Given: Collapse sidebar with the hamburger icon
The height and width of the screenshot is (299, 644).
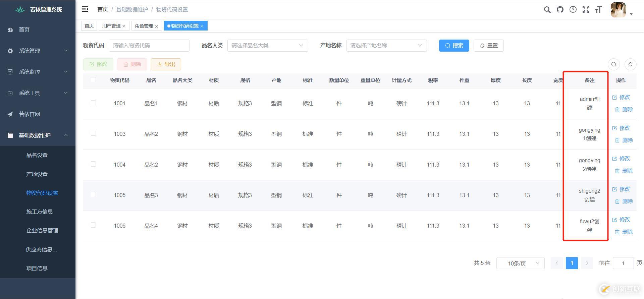Looking at the screenshot, I should tap(85, 9).
